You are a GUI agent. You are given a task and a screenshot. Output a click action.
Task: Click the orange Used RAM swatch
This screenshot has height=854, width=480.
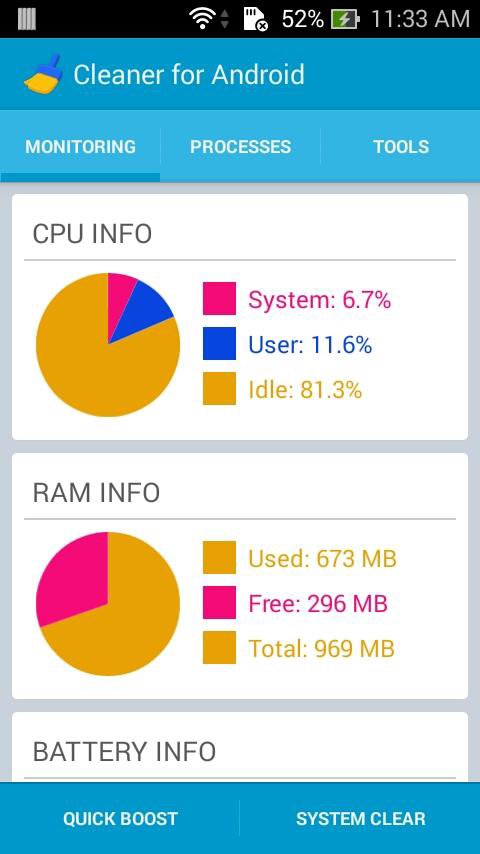click(x=220, y=557)
